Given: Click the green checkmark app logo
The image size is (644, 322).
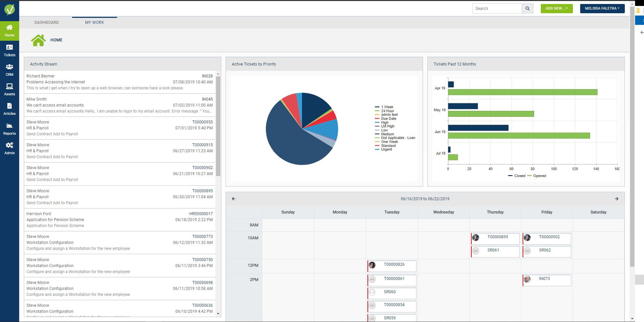Looking at the screenshot, I should coord(10,10).
